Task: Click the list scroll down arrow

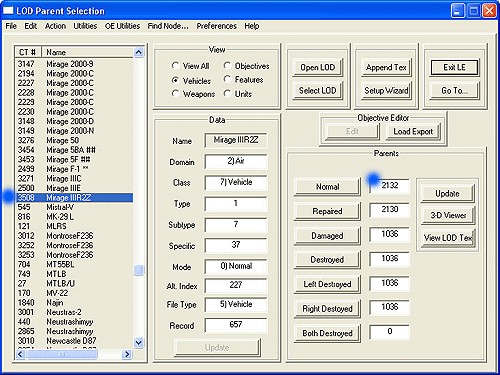Action: pyautogui.click(x=139, y=342)
